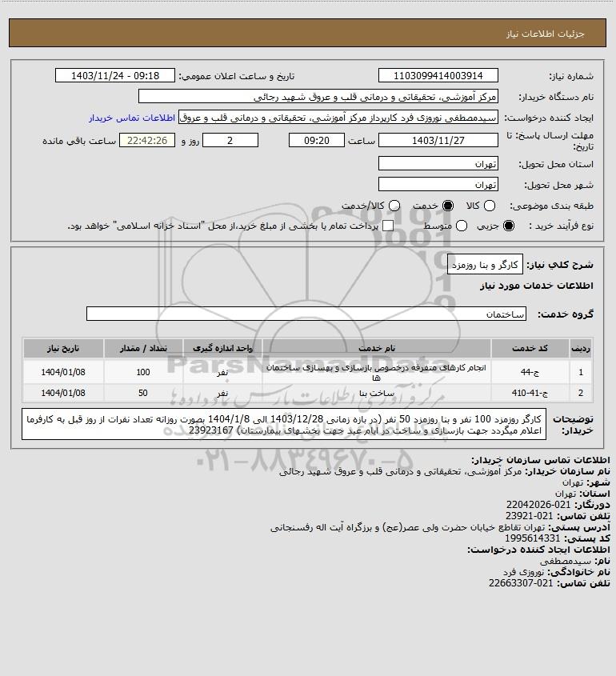Click the نام خدمت column header
616x676 pixels.
coord(376,348)
